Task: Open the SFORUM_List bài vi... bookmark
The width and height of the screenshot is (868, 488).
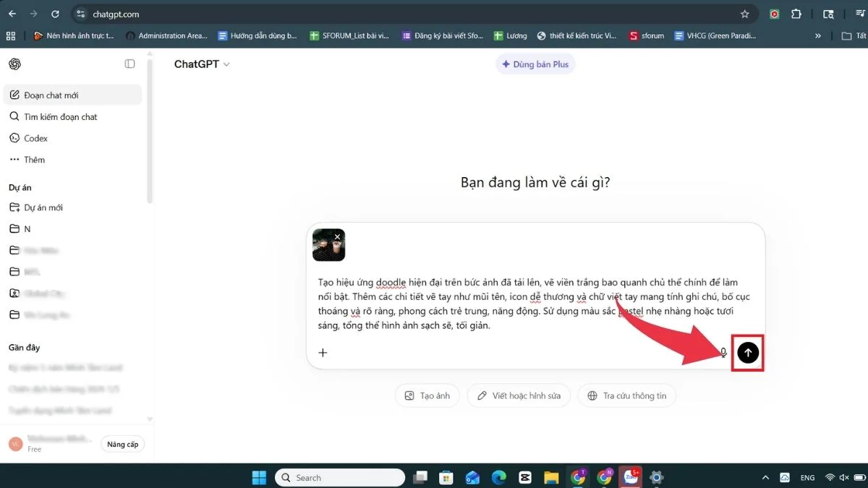Action: point(351,35)
